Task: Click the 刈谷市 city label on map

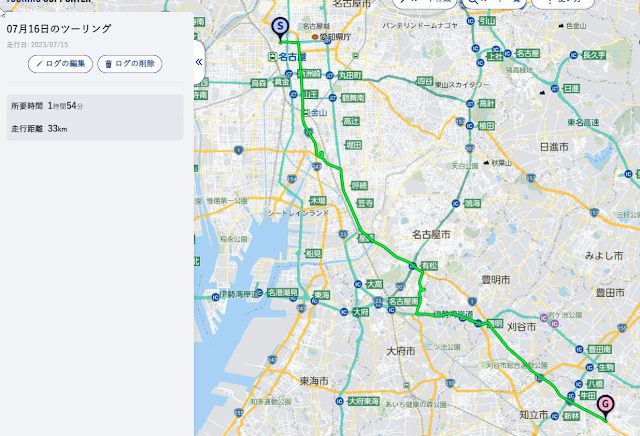Action: tap(521, 327)
